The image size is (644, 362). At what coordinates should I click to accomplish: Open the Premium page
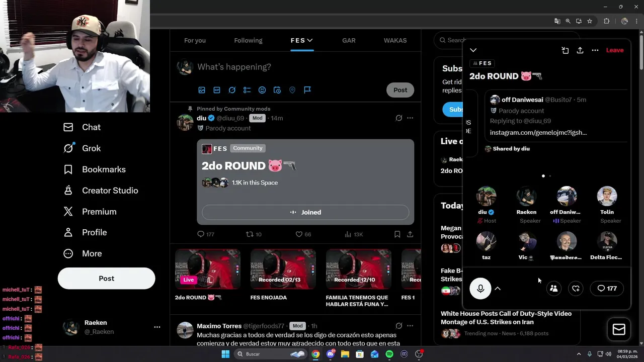point(90,212)
